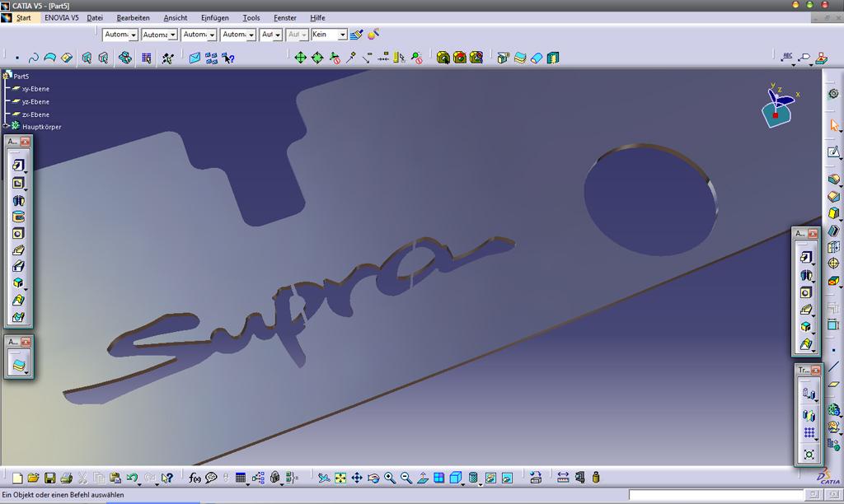Click the Print icon
This screenshot has height=504, width=844.
pos(66,478)
